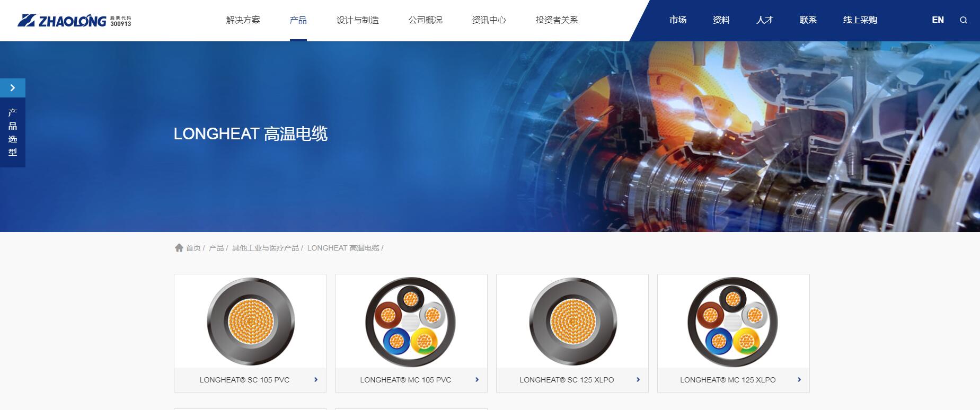Click the home icon in breadcrumb
This screenshot has height=410, width=980.
pos(179,247)
